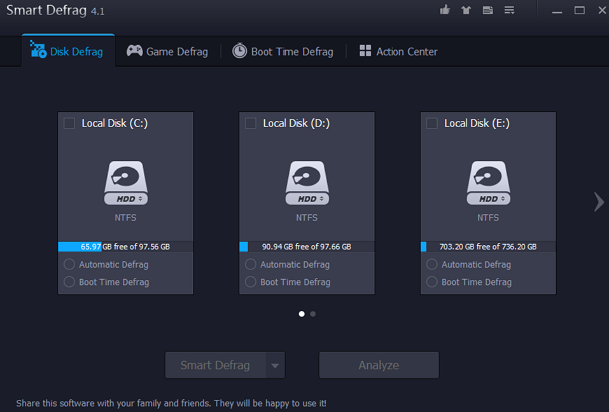Select the first page indicator dot
Screen dimensions: 609x412
[x=302, y=314]
